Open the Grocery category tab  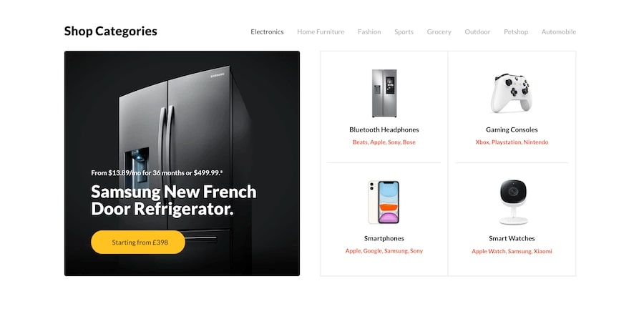[x=439, y=31]
